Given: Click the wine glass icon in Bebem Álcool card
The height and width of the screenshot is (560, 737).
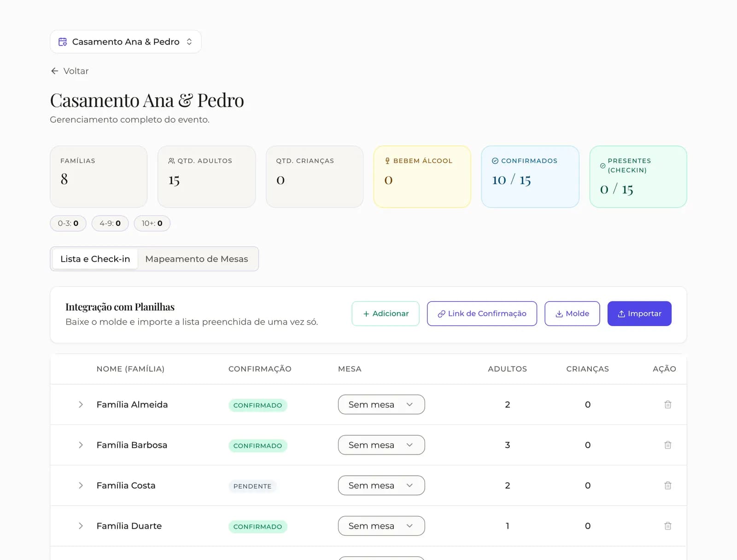Looking at the screenshot, I should [387, 161].
